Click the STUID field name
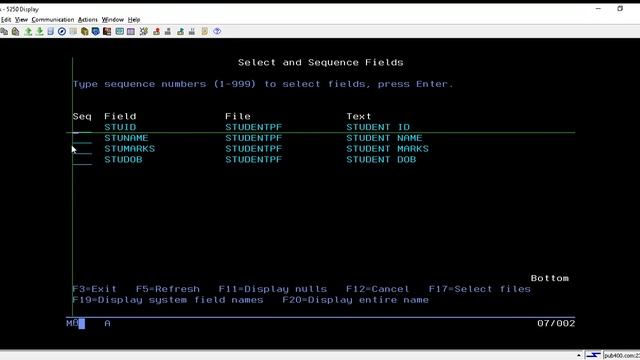640x360 pixels. tap(120, 127)
